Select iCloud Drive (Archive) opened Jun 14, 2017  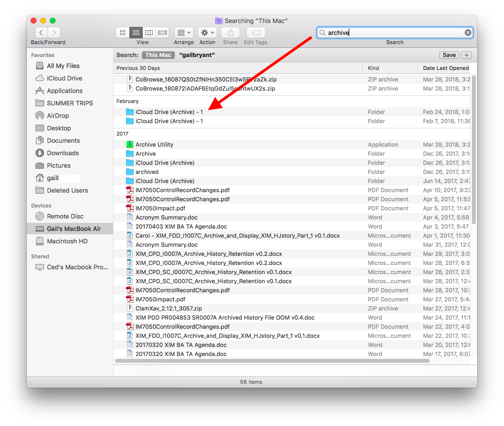point(292,181)
